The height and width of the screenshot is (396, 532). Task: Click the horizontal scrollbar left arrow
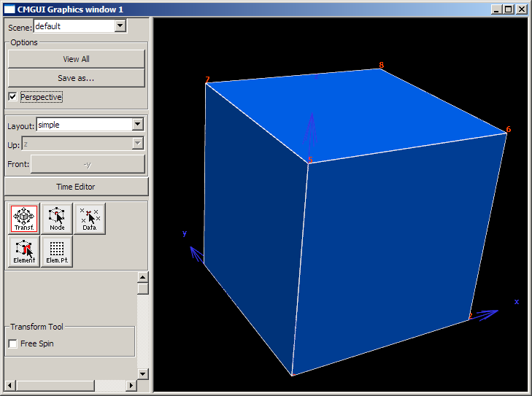point(9,386)
